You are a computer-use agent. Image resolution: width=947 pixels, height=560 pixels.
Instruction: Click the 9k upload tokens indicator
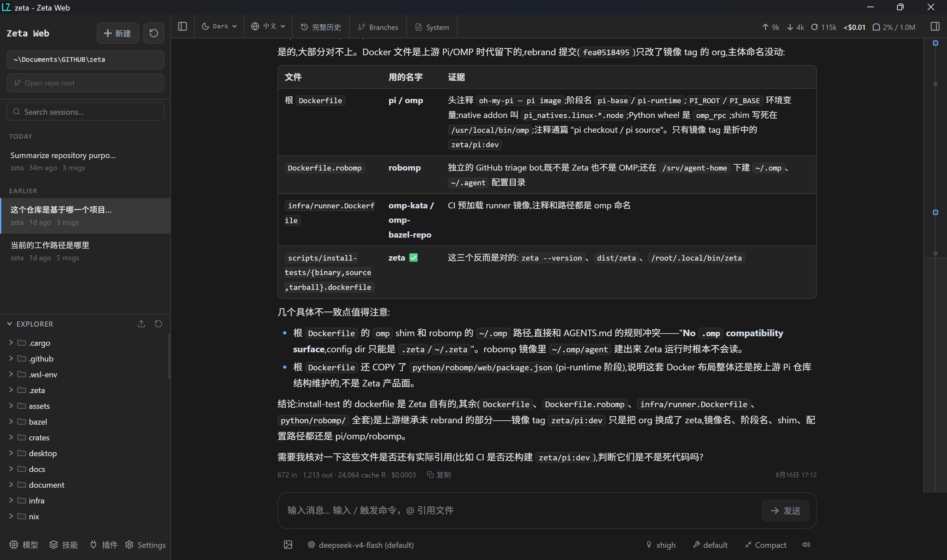pyautogui.click(x=770, y=27)
